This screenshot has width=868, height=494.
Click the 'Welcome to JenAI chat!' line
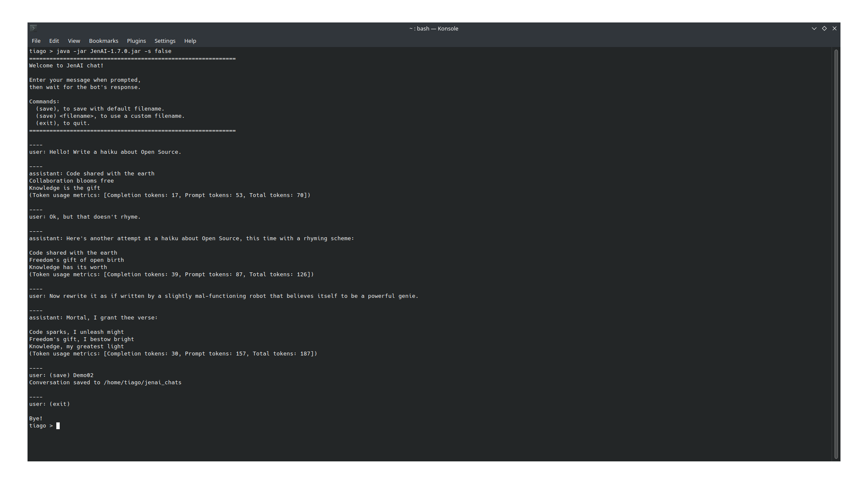[66, 66]
